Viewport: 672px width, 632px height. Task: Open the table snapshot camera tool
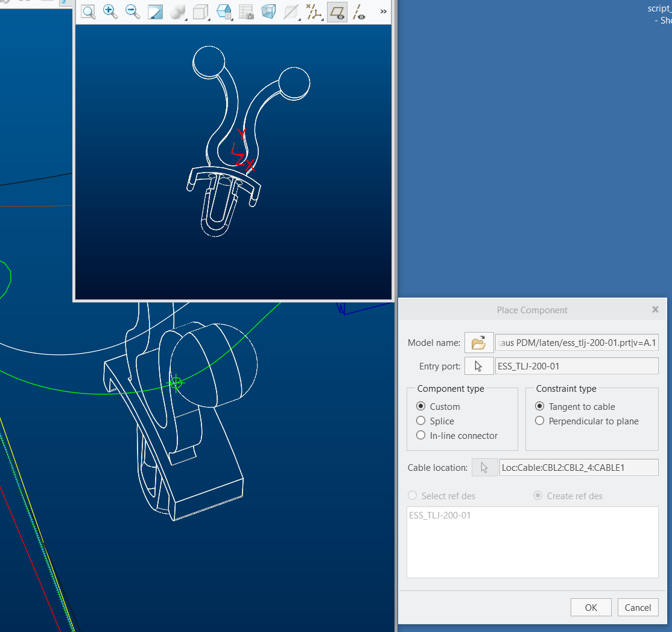(x=246, y=11)
